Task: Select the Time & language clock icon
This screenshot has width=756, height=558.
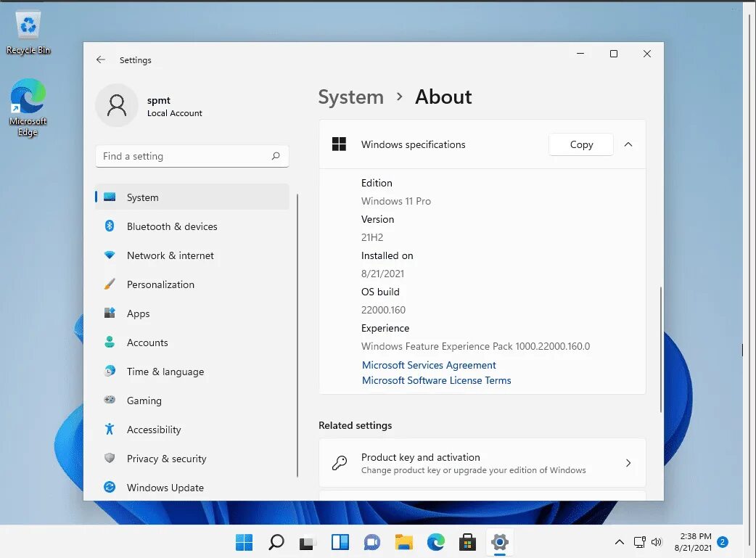Action: (x=110, y=371)
